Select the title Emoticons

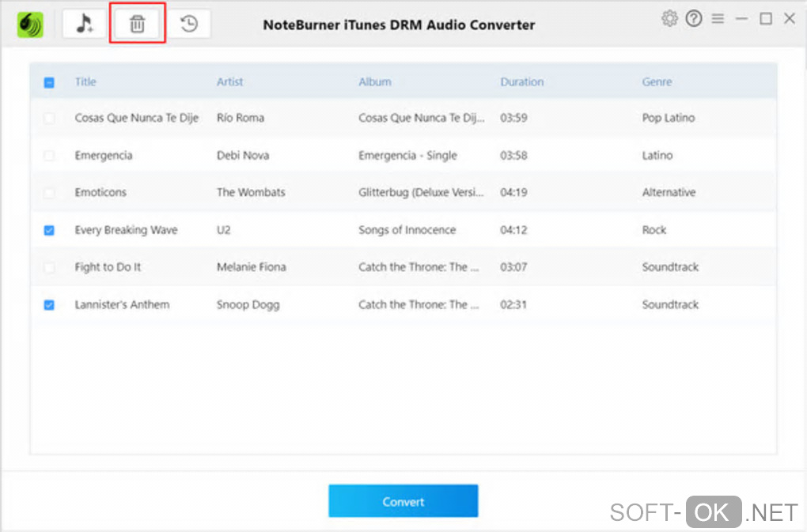tap(100, 192)
